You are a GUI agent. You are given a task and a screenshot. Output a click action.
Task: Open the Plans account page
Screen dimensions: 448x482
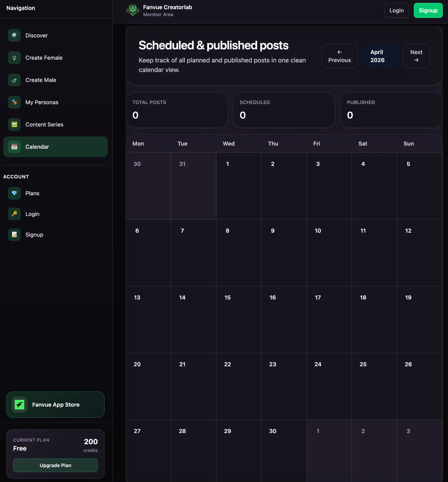click(55, 193)
